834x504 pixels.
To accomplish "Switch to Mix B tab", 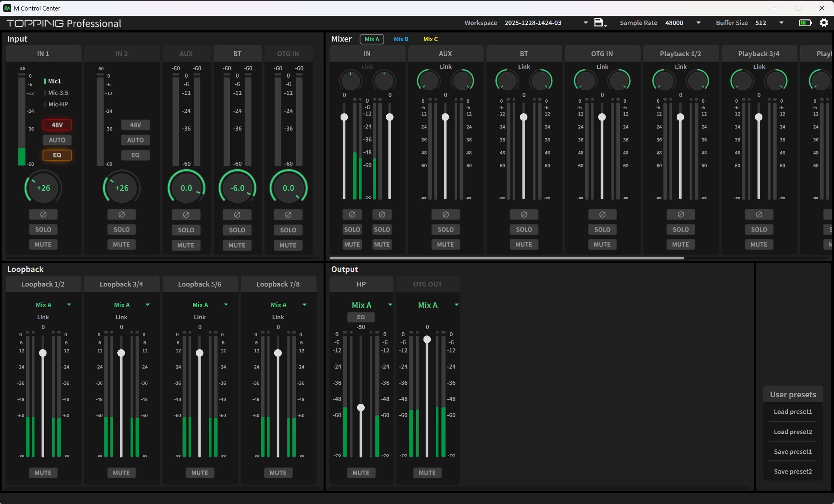I will point(401,39).
